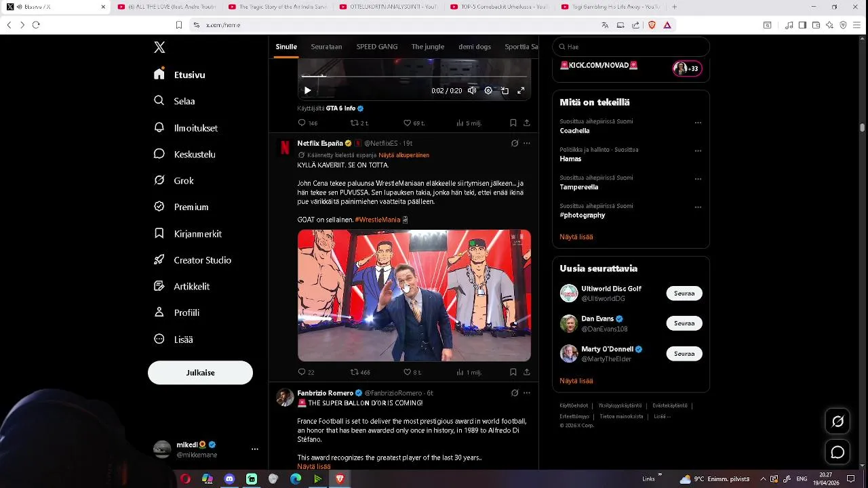Image resolution: width=868 pixels, height=488 pixels.
Task: Select the Sinulle tab
Action: 286,47
